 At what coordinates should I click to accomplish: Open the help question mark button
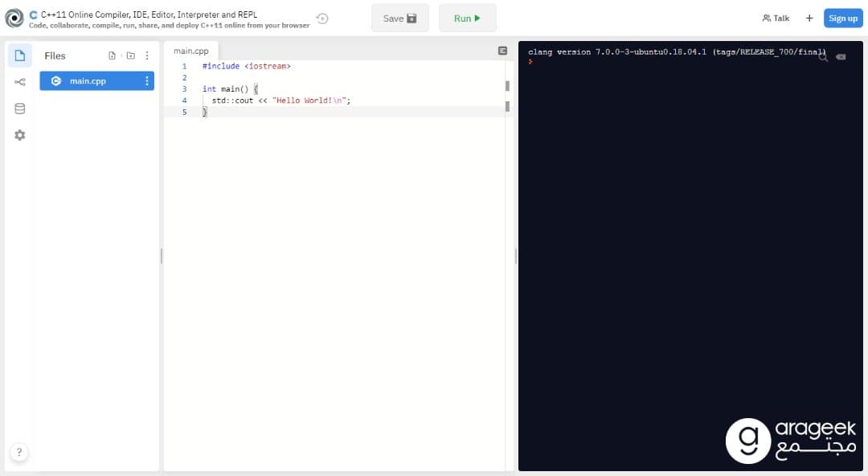[x=18, y=452]
